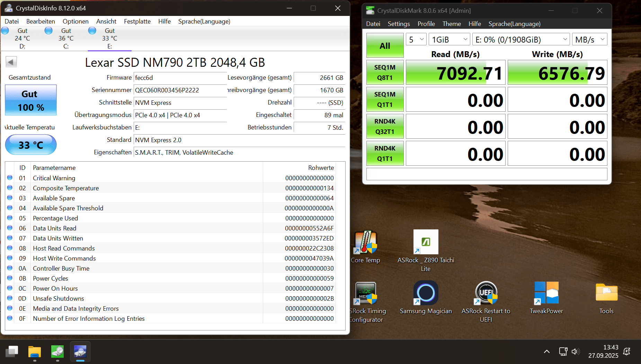
Task: Run All benchmarks in CrystalDiskMark
Action: (385, 45)
